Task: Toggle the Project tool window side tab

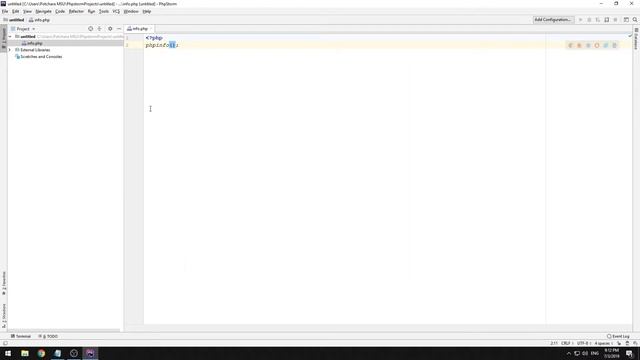Action: [x=4, y=38]
